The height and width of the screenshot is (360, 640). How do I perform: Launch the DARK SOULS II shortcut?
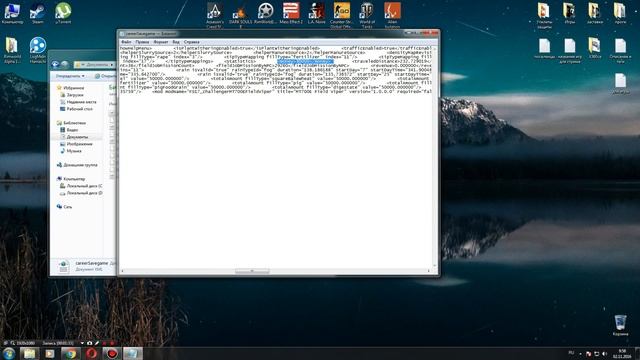coord(240,16)
